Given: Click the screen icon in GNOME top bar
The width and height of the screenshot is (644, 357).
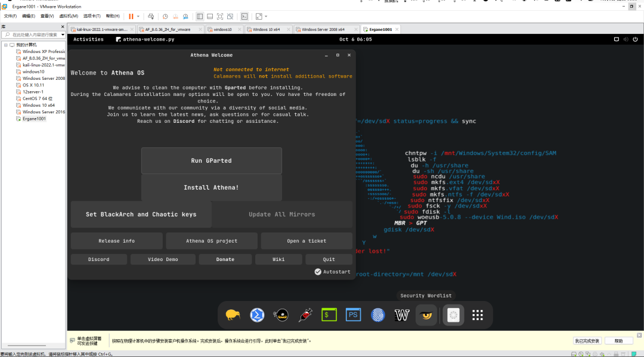Looking at the screenshot, I should (x=616, y=39).
